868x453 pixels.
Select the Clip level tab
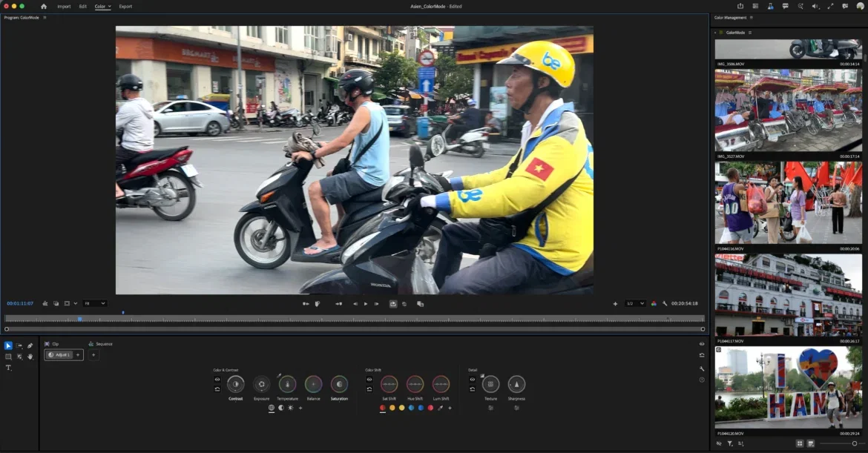coord(51,344)
